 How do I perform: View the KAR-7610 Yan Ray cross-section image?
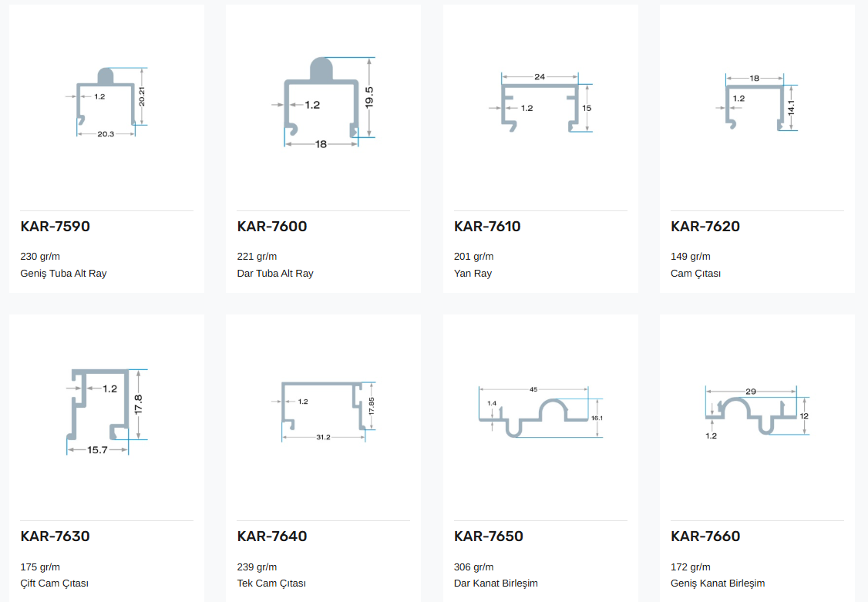point(540,103)
